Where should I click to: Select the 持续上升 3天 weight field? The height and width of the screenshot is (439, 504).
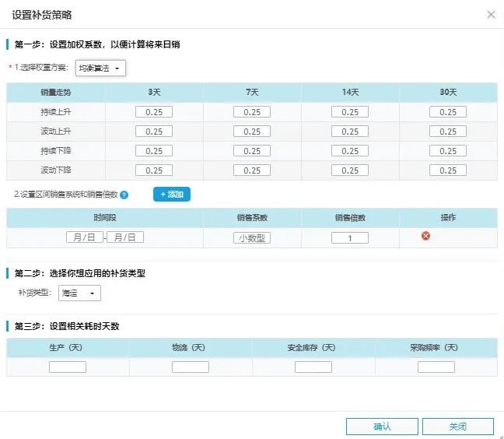(154, 112)
